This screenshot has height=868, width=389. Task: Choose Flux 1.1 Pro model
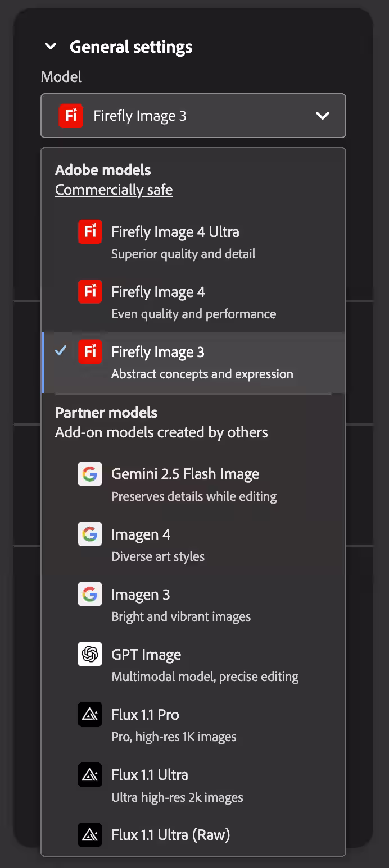point(193,724)
